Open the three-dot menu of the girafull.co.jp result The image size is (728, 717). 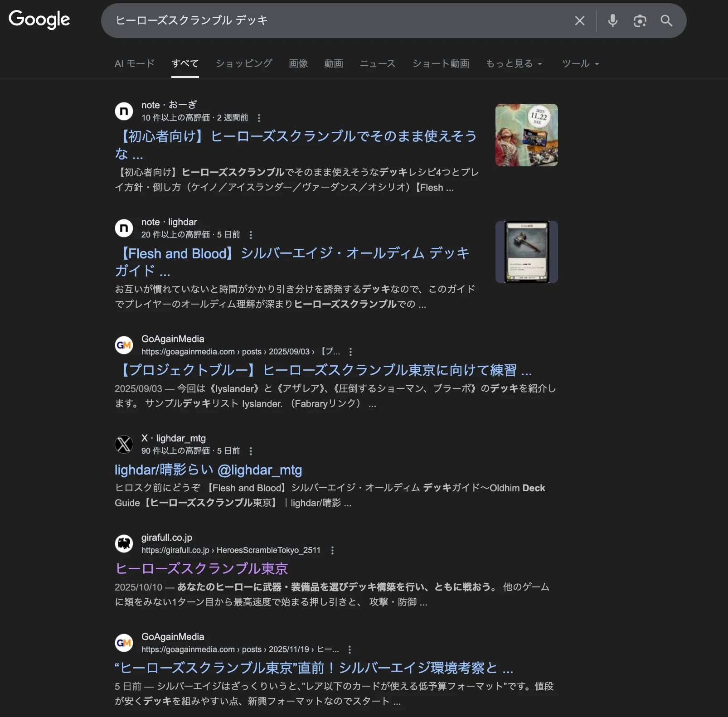click(332, 550)
